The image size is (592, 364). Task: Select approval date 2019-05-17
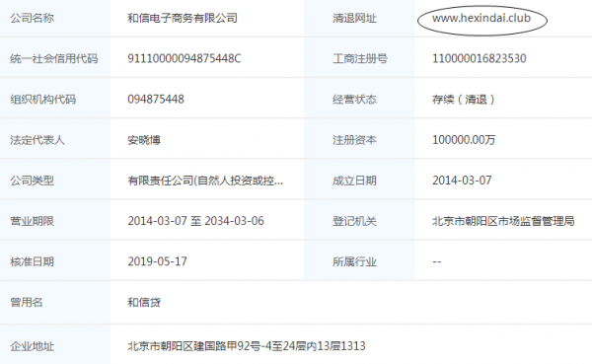click(157, 261)
